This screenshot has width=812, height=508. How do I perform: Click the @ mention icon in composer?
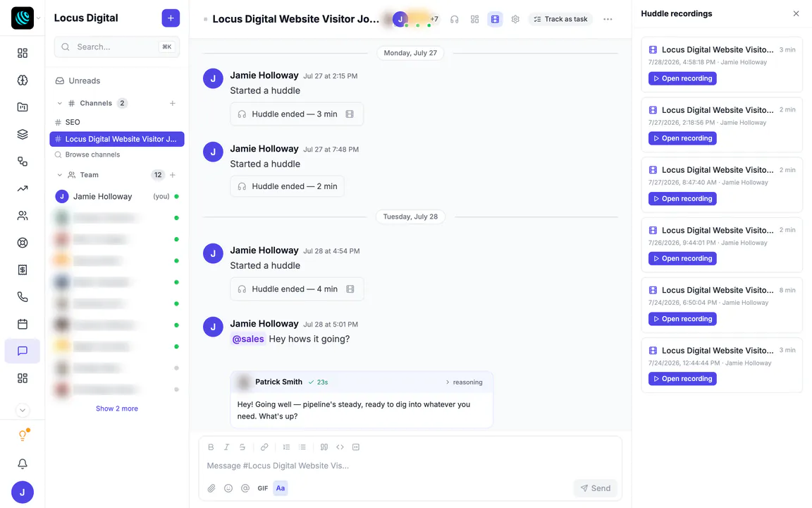point(245,488)
